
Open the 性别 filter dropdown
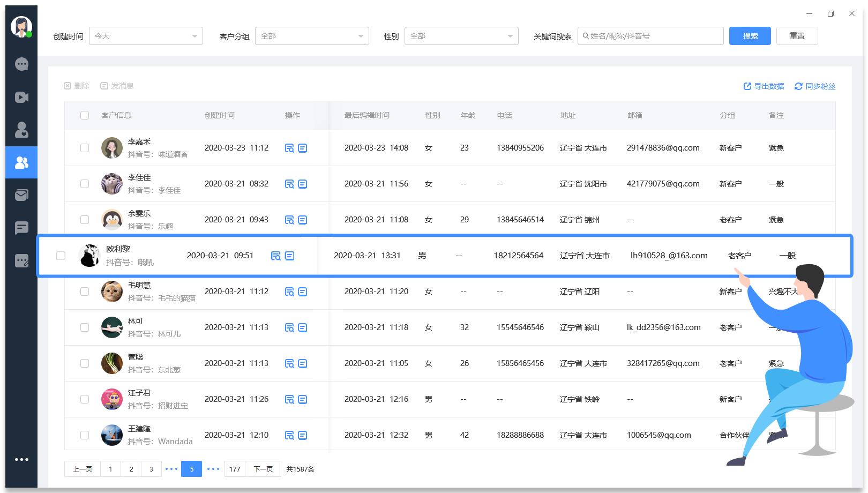(x=461, y=36)
